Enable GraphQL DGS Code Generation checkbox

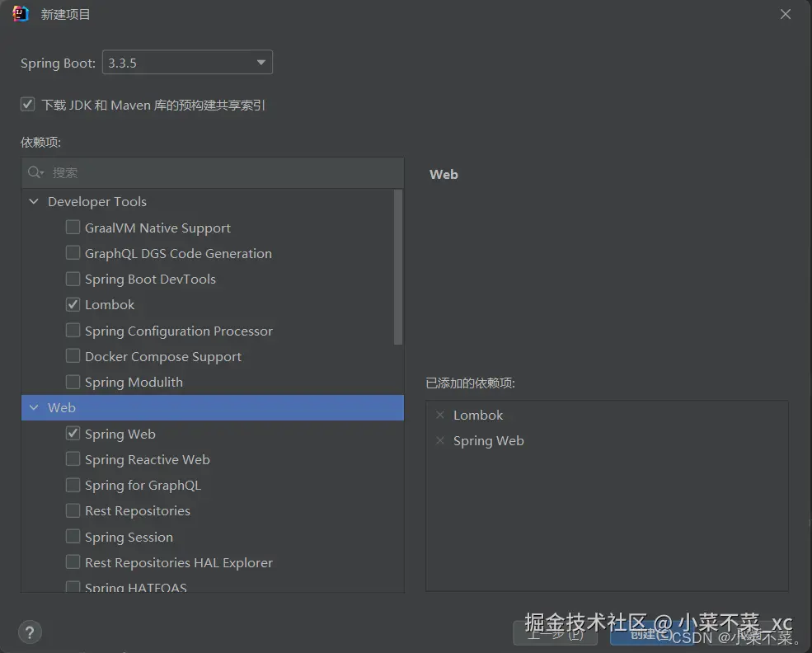73,252
